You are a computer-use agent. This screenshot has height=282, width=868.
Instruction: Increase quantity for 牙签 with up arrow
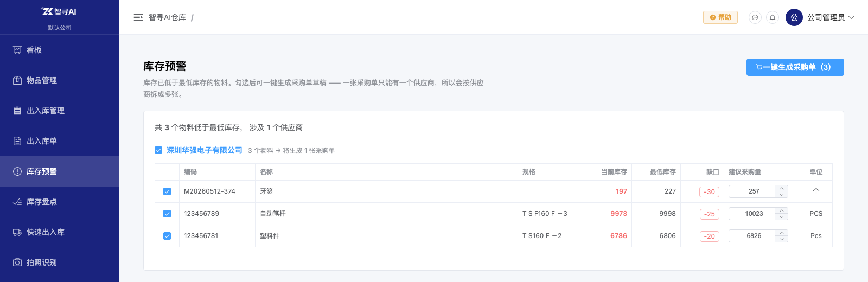tap(782, 188)
